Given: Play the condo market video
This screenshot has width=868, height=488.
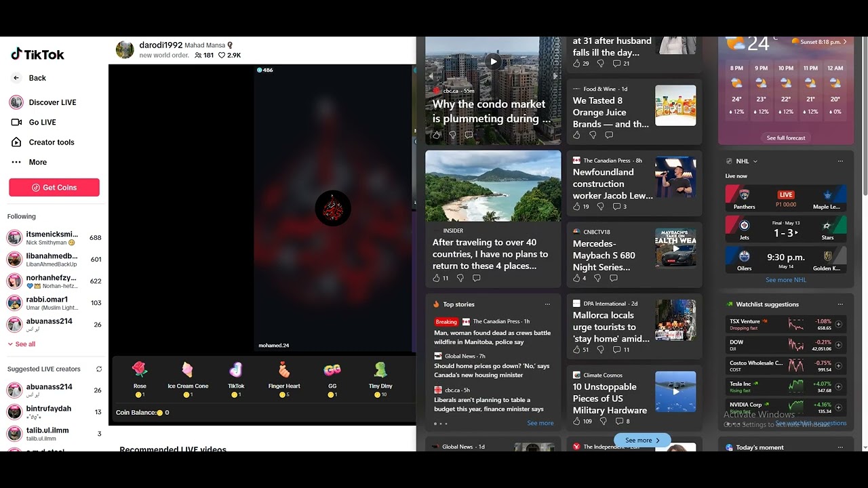Looking at the screenshot, I should tap(493, 62).
